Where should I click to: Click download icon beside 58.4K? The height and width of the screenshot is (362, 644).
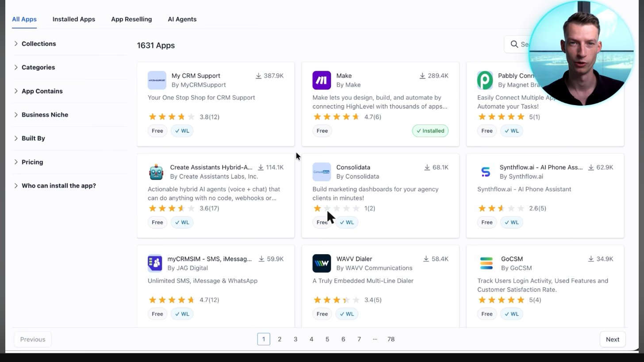426,259
